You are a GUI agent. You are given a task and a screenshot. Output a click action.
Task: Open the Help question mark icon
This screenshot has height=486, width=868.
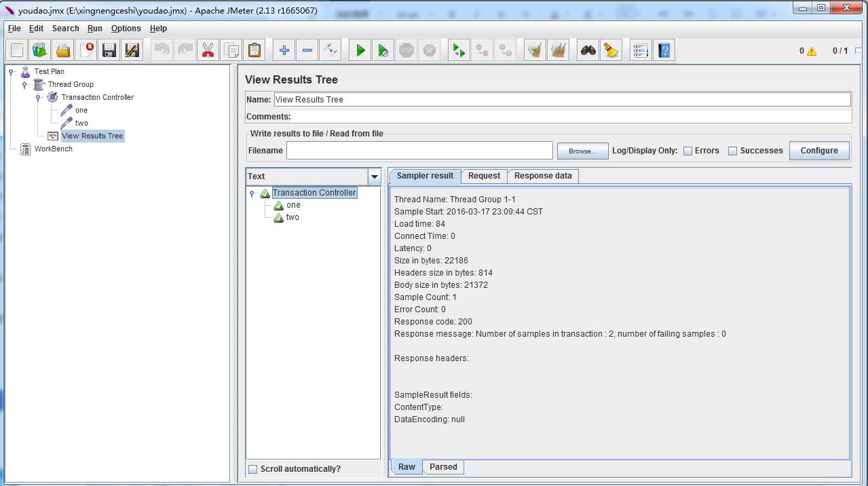point(664,50)
